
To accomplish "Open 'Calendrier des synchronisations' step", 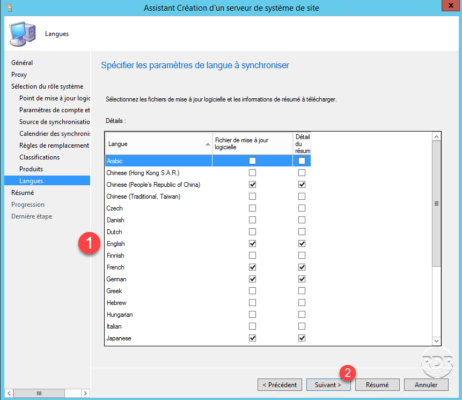I will click(55, 134).
